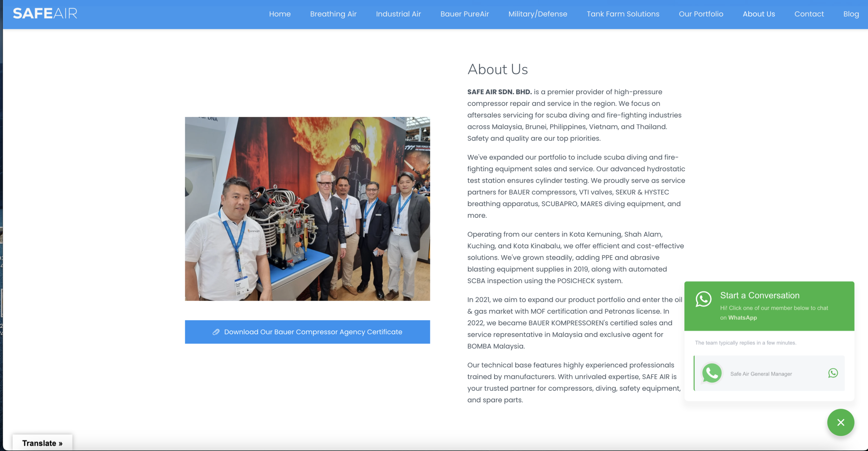The image size is (868, 451).
Task: Click the 'About Us' page heading
Action: (497, 69)
